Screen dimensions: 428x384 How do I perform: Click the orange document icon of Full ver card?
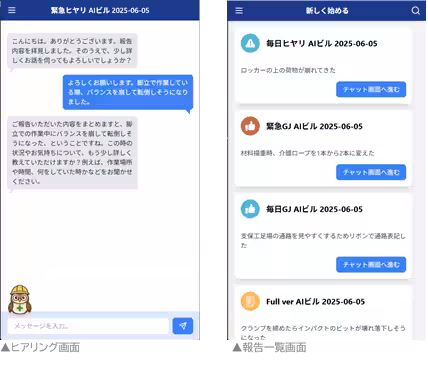pos(250,301)
